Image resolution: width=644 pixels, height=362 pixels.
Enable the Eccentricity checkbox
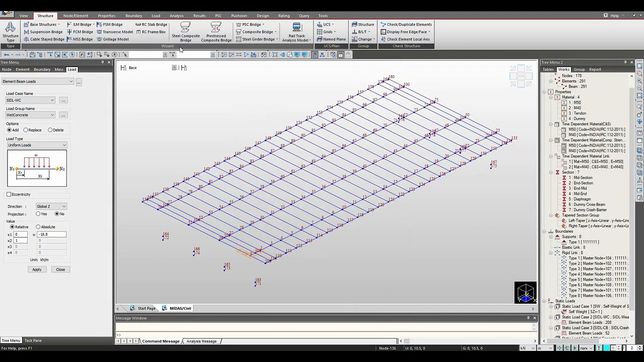tap(9, 195)
